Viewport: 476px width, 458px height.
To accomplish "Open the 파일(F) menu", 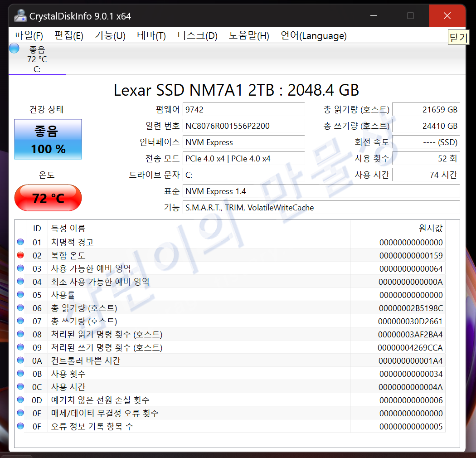I will click(x=29, y=35).
